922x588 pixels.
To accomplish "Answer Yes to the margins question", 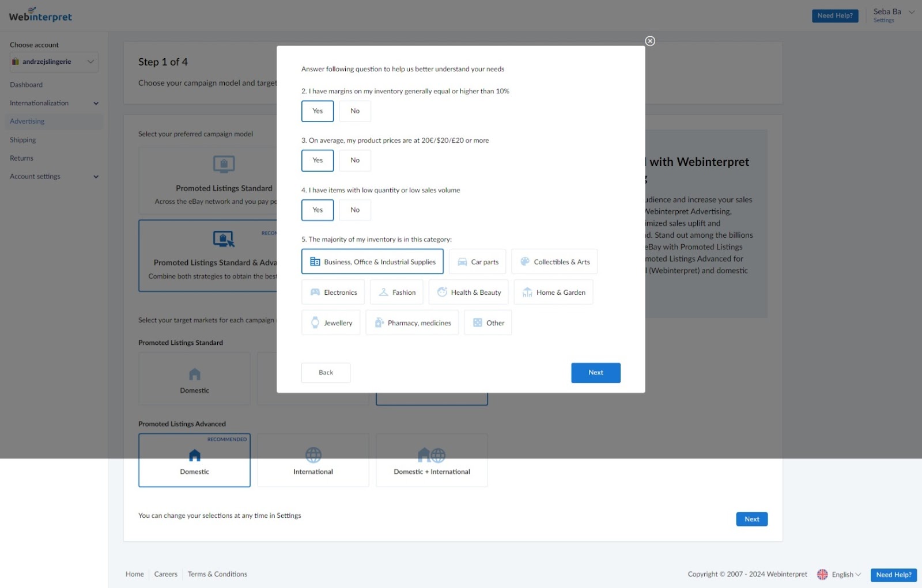I will point(317,111).
